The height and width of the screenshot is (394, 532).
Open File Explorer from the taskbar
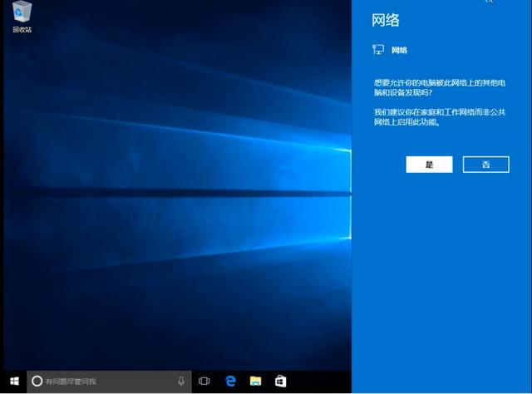(255, 381)
